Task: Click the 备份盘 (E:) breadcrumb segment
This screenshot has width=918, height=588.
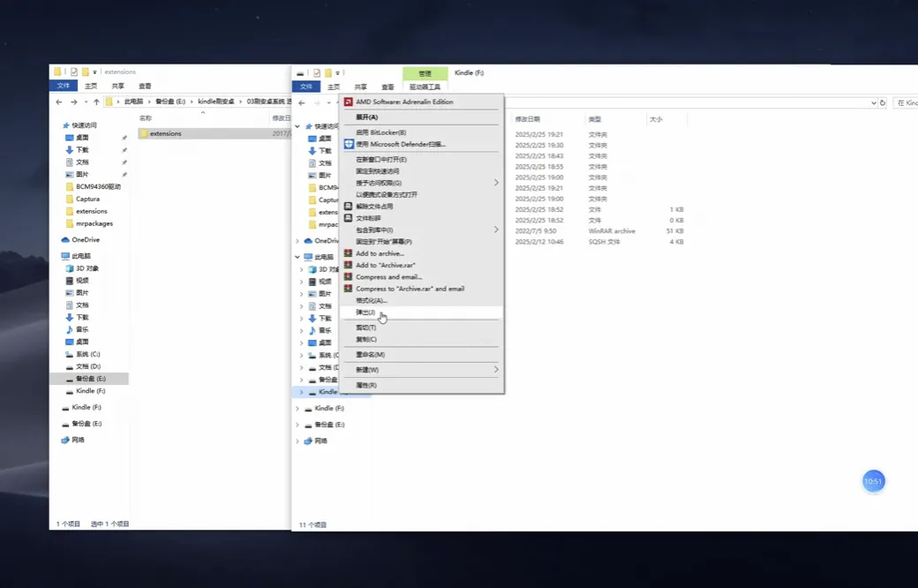Action: click(x=170, y=102)
